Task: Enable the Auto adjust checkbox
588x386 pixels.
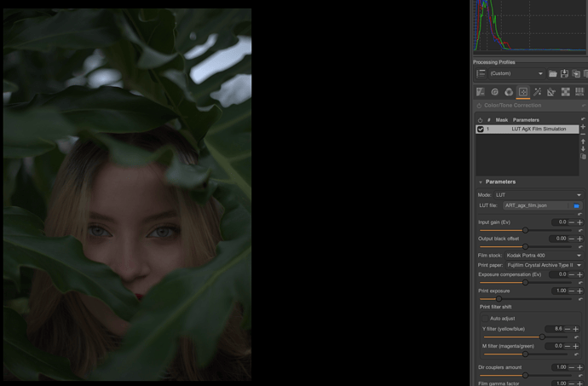Action: tap(485, 319)
